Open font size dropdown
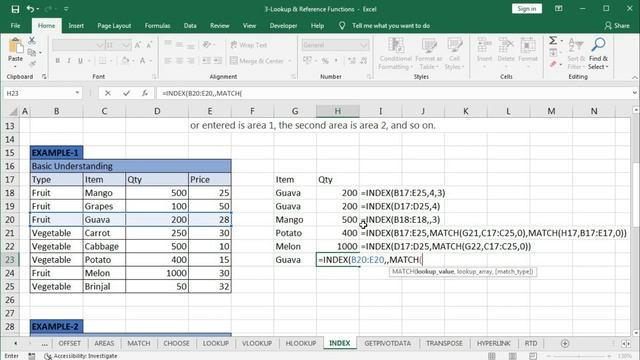Screen dimensions: 640x360 pos(126,45)
